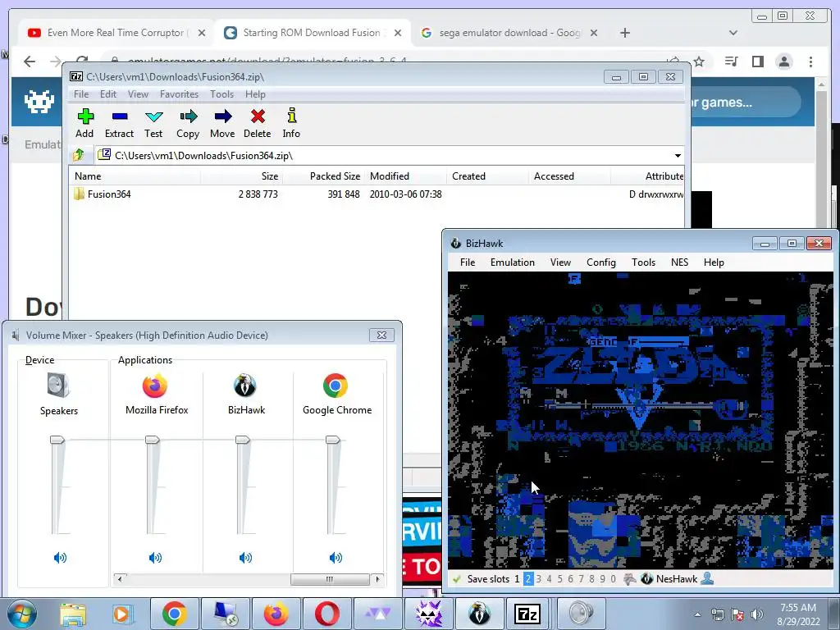Viewport: 840px width, 630px height.
Task: Open Chrome three-dot menu
Action: [810, 62]
